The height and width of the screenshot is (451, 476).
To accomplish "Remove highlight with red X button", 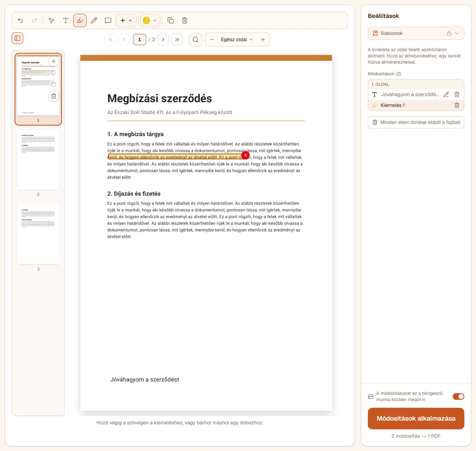I will point(246,155).
